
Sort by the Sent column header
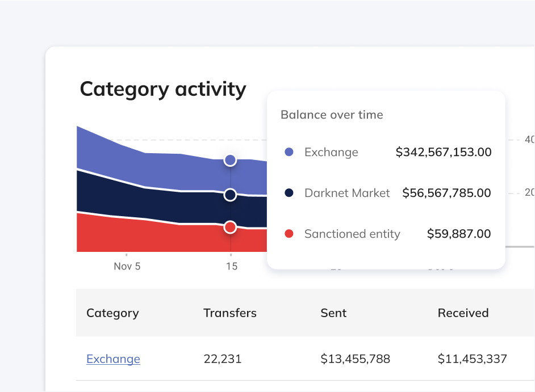333,313
